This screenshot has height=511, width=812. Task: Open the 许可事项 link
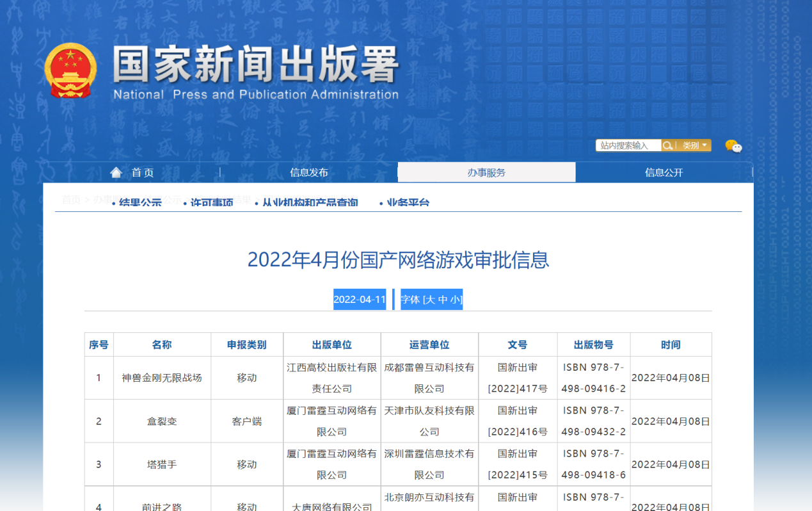(x=211, y=202)
